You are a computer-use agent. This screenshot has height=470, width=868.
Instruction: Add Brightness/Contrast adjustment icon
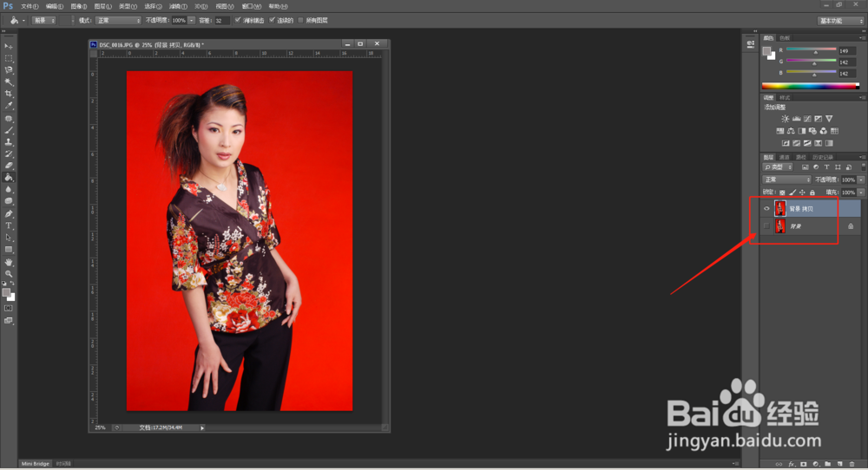tap(785, 119)
